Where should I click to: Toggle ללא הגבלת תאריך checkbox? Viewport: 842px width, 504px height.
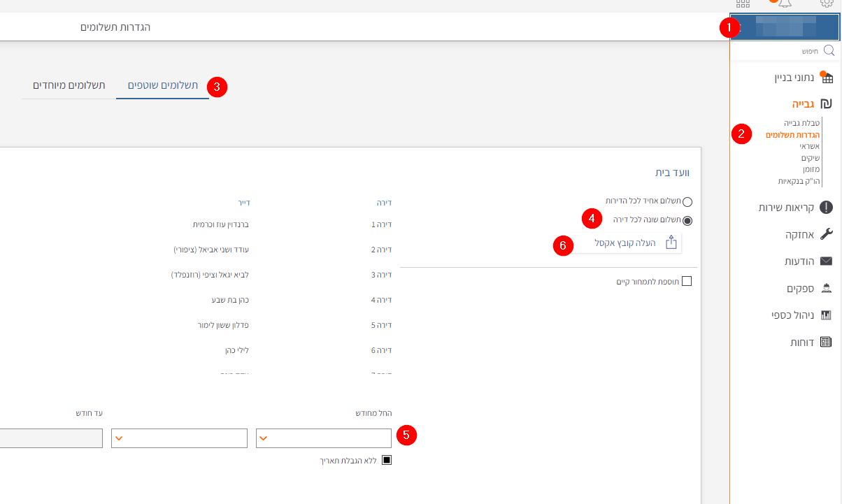[x=387, y=460]
